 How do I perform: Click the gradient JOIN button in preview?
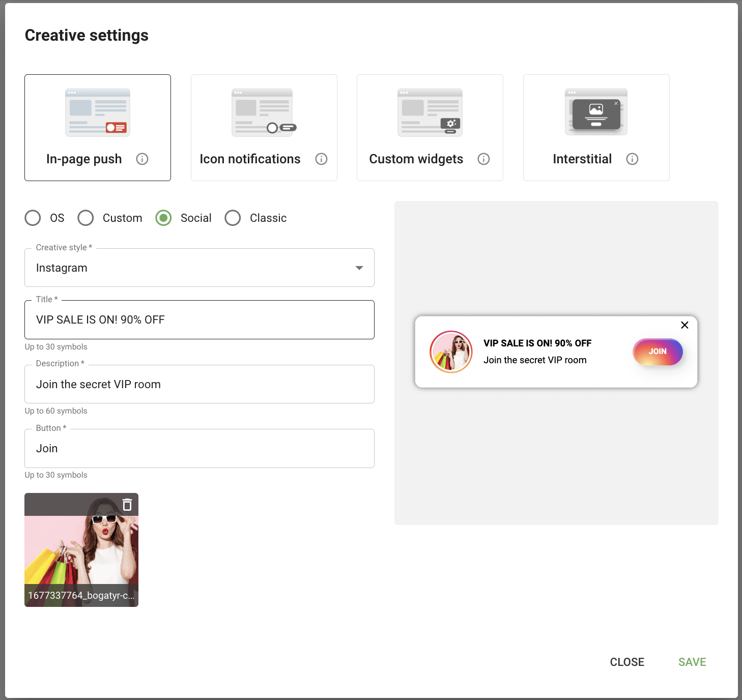[x=657, y=352]
